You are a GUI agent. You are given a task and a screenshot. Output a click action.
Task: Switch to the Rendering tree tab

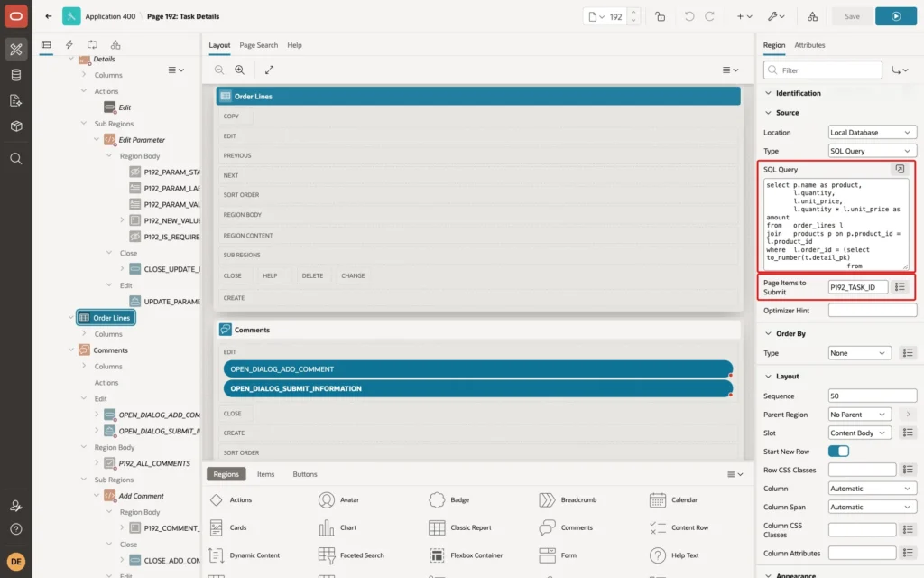46,45
